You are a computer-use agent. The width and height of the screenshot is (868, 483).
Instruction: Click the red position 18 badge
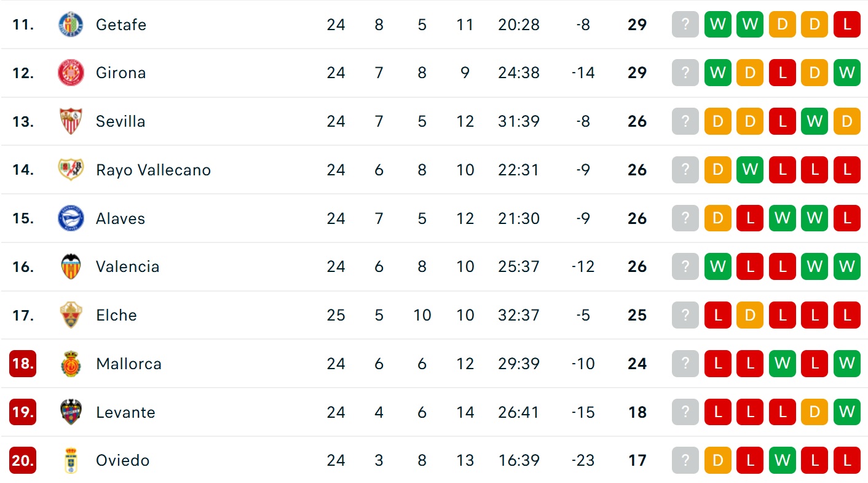pos(23,364)
